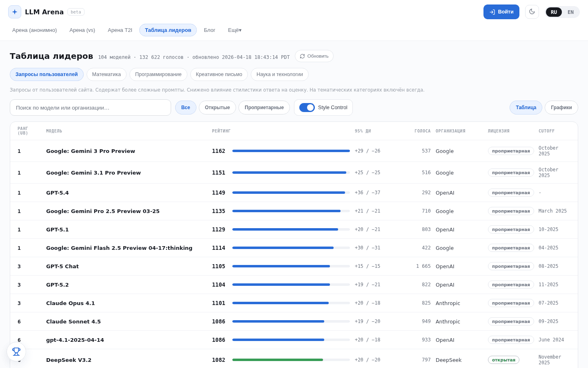Screen dimensions: 588x368
Task: Click the Таблица лидеров page heading
Action: pos(51,56)
